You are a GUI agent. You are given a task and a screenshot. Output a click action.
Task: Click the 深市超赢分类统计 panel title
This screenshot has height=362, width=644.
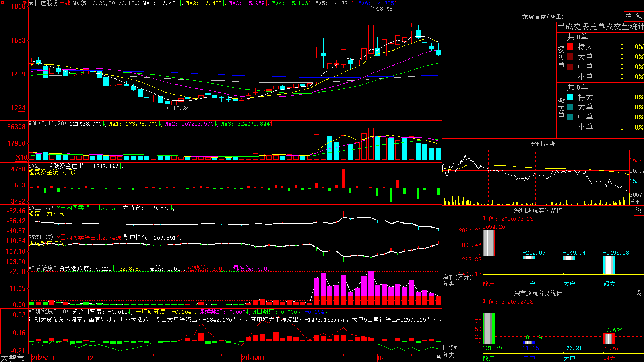click(538, 293)
